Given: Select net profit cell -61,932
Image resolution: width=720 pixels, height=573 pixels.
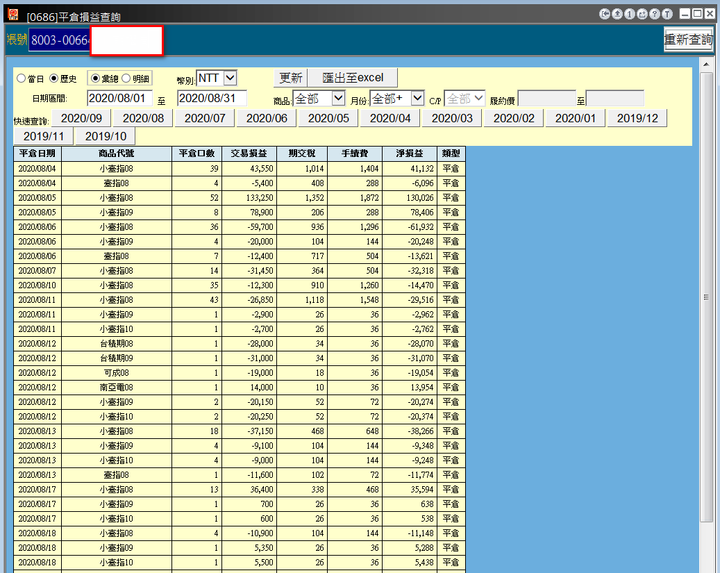Looking at the screenshot, I should (410, 227).
